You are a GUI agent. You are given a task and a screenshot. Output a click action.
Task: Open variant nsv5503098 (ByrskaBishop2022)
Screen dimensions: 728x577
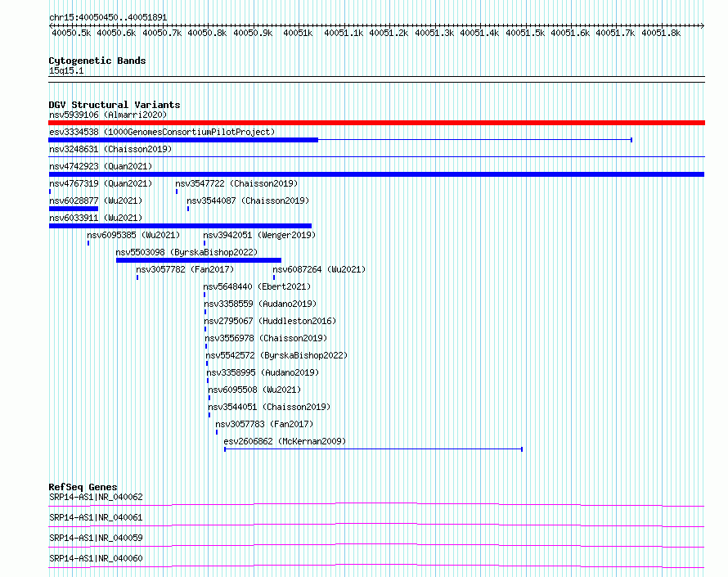click(x=186, y=252)
